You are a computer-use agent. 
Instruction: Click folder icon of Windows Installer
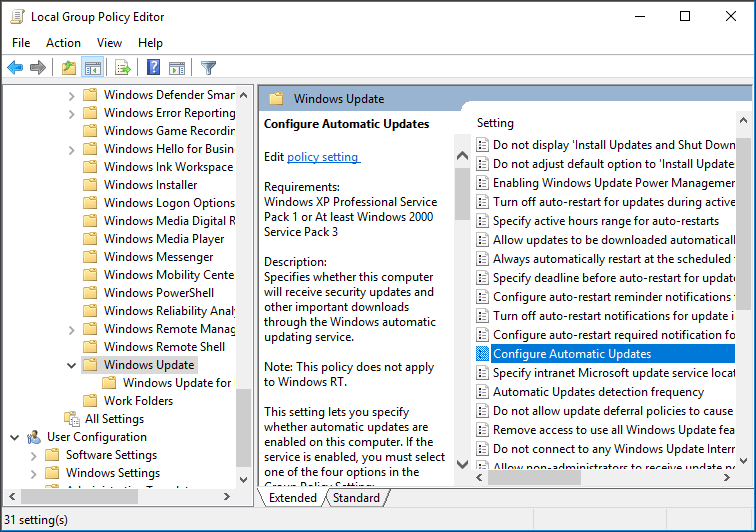pyautogui.click(x=90, y=185)
